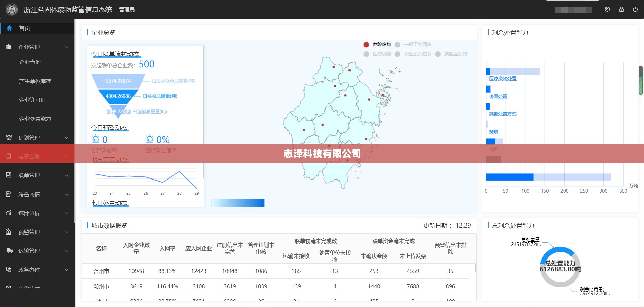Click the home icon beside 首页
644x307 pixels.
9,28
